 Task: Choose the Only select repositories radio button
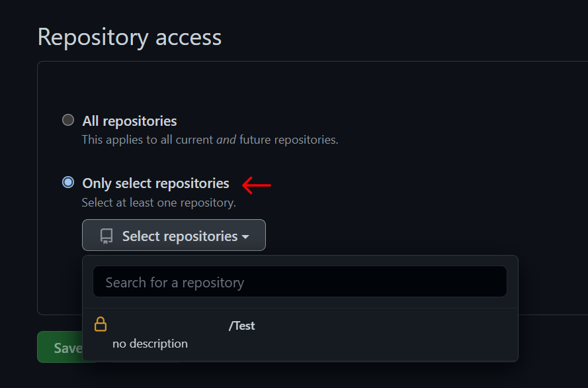point(68,182)
